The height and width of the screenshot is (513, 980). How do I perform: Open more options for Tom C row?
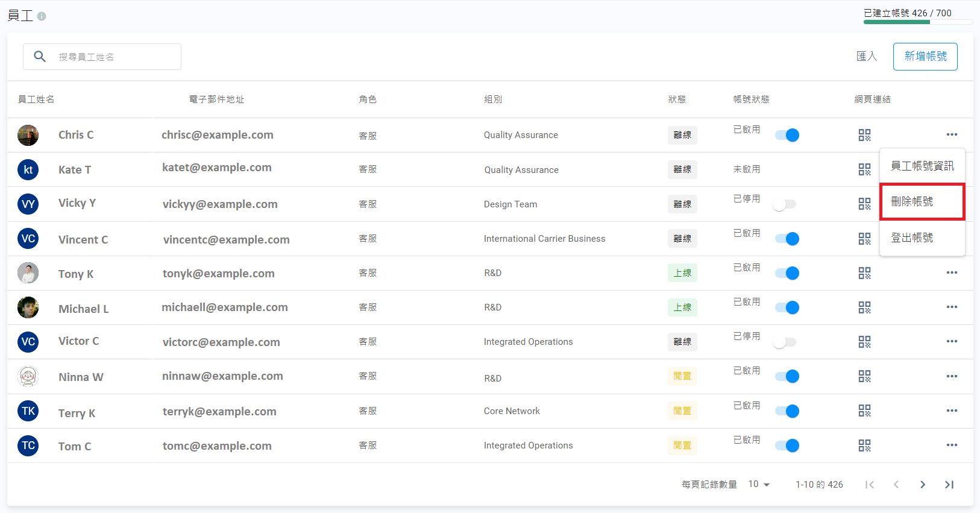click(x=952, y=445)
